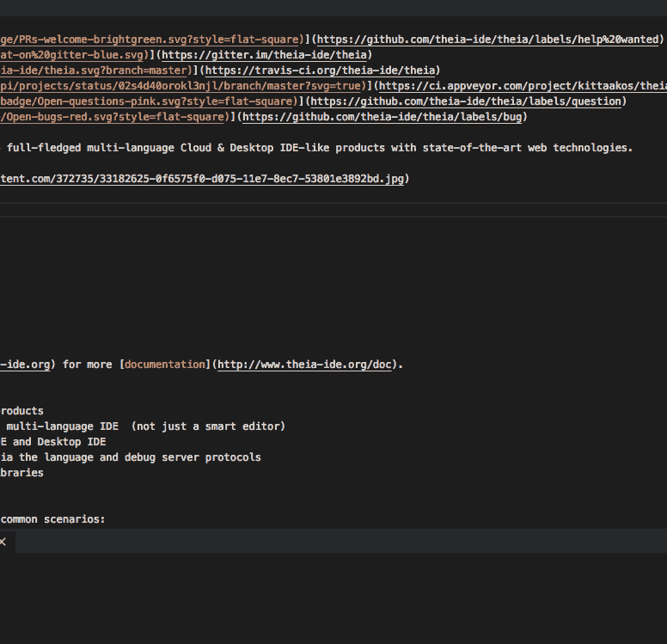The image size is (667, 644).
Task: Click the Open-questions-pink.svg badge path
Action: (146, 101)
